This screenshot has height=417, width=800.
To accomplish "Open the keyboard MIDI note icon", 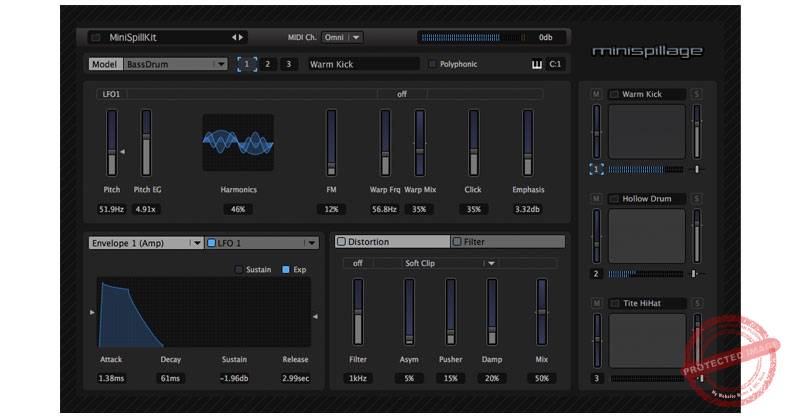I will (x=536, y=64).
